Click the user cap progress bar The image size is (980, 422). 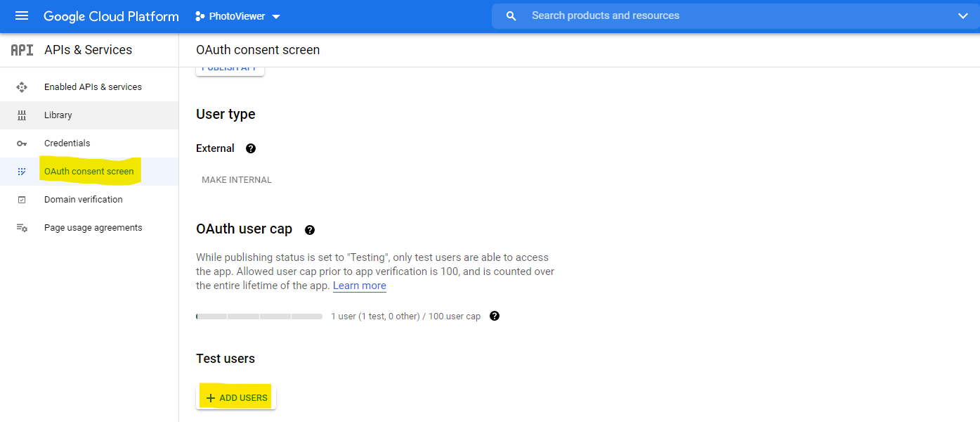259,316
